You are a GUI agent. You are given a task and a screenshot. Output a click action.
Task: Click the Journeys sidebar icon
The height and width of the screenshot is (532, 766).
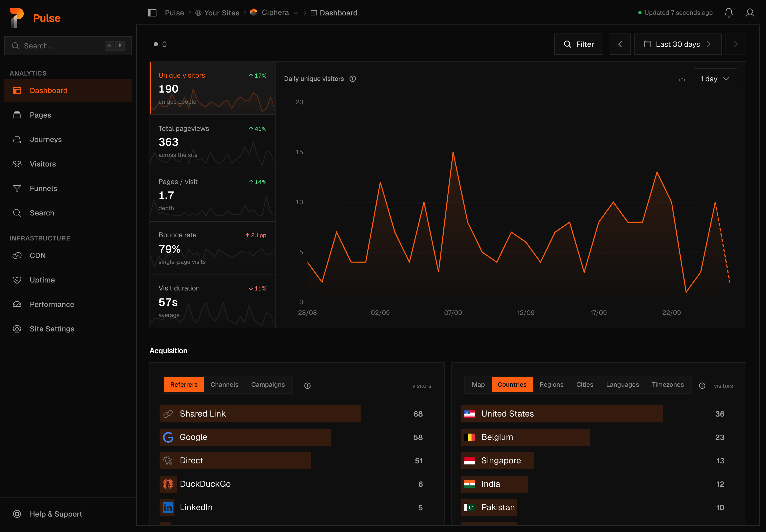[17, 139]
